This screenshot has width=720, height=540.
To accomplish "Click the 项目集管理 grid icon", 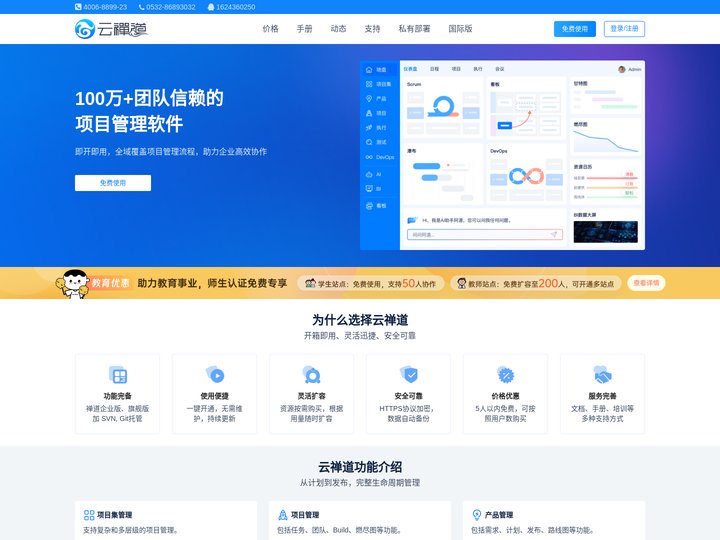I will (89, 515).
